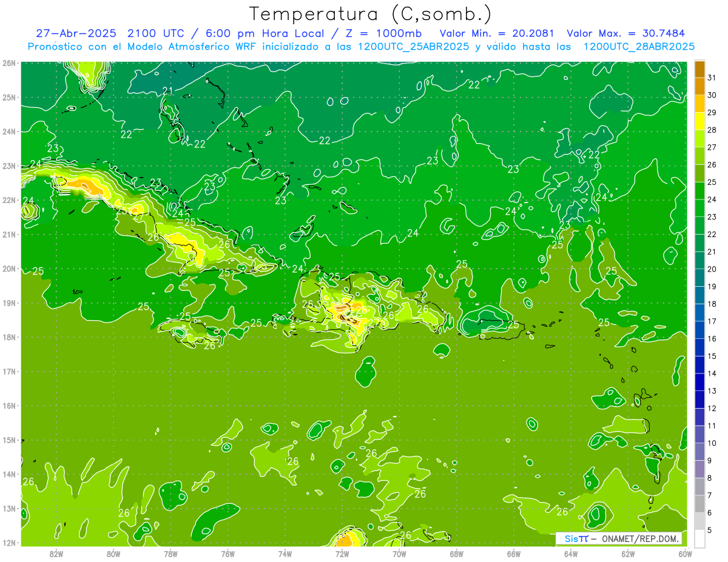
Task: Click the '64W' longitude axis label
Action: point(570,554)
